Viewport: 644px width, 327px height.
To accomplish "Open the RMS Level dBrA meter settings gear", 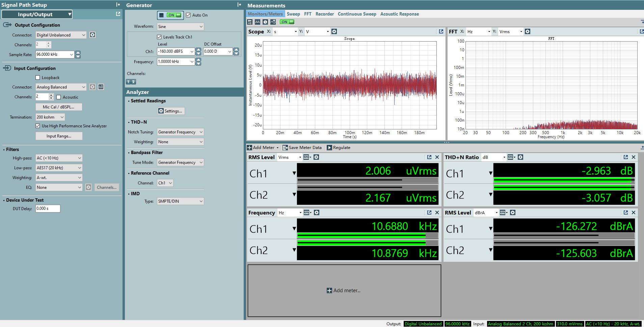I will pos(513,212).
